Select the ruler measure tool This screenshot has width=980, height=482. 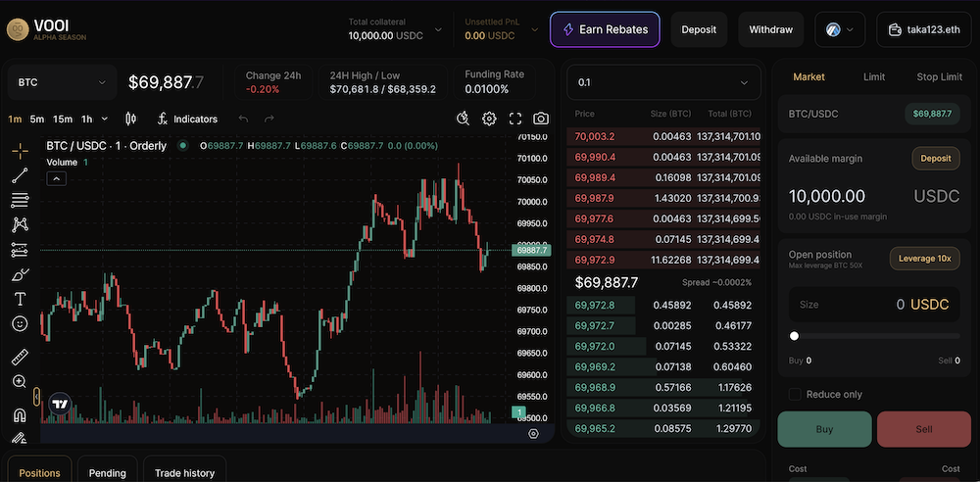20,357
